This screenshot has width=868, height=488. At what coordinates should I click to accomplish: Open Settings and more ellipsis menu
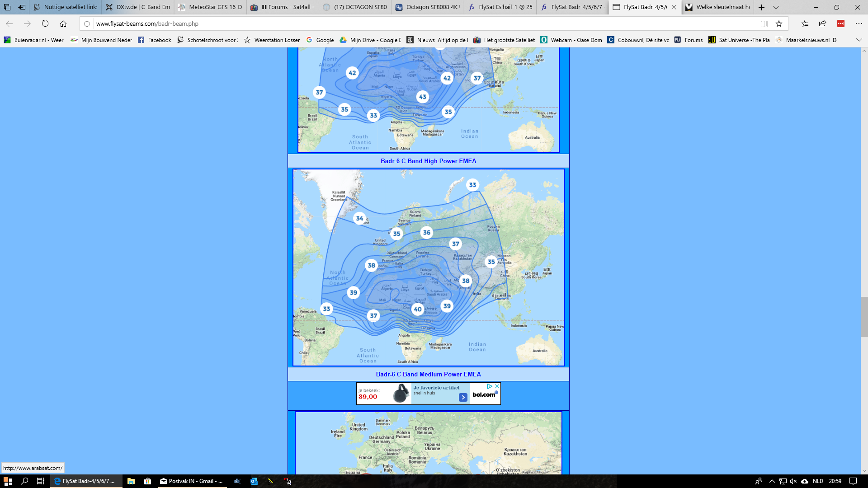pyautogui.click(x=859, y=23)
